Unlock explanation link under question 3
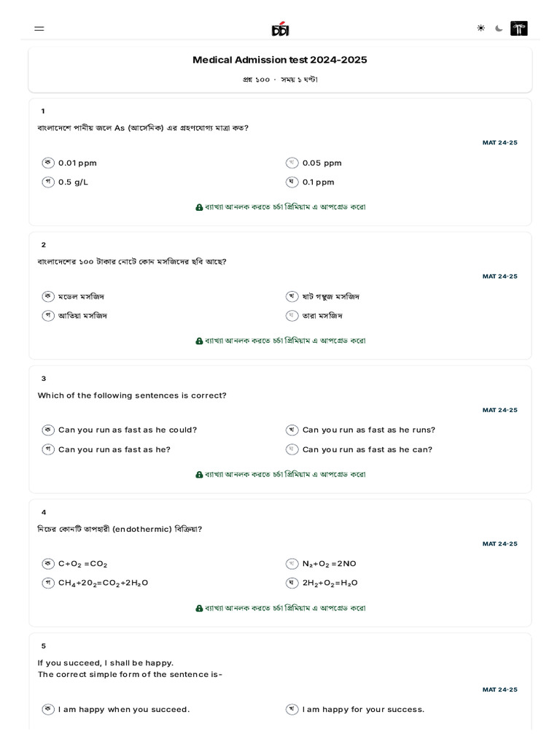560x747 pixels. [284, 474]
